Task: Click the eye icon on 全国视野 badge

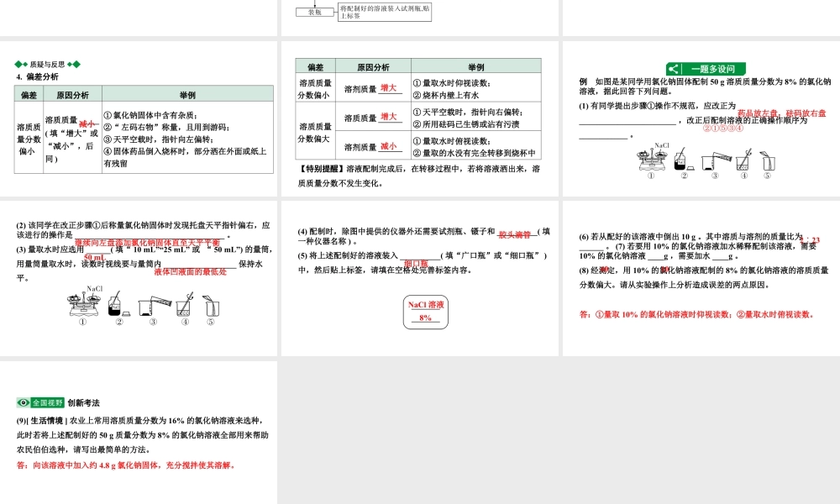Action: (24, 401)
